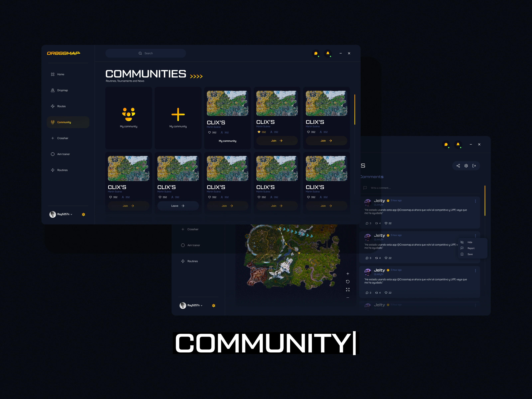Click the Leave button on the CLIX'S card

tap(178, 206)
